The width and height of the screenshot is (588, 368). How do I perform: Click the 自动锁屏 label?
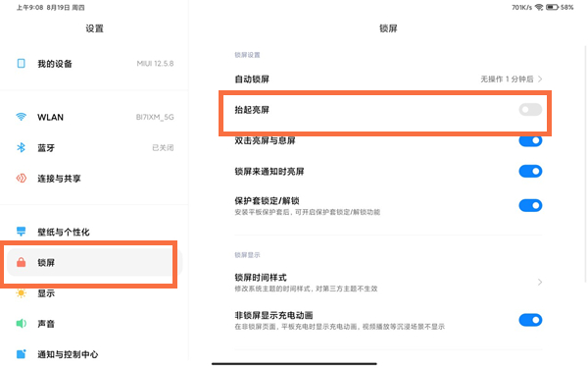coord(252,79)
